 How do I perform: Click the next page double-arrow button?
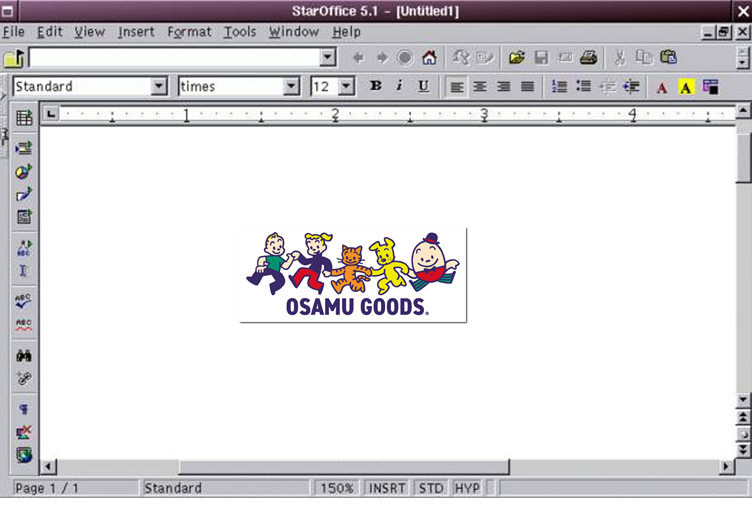coord(743,450)
